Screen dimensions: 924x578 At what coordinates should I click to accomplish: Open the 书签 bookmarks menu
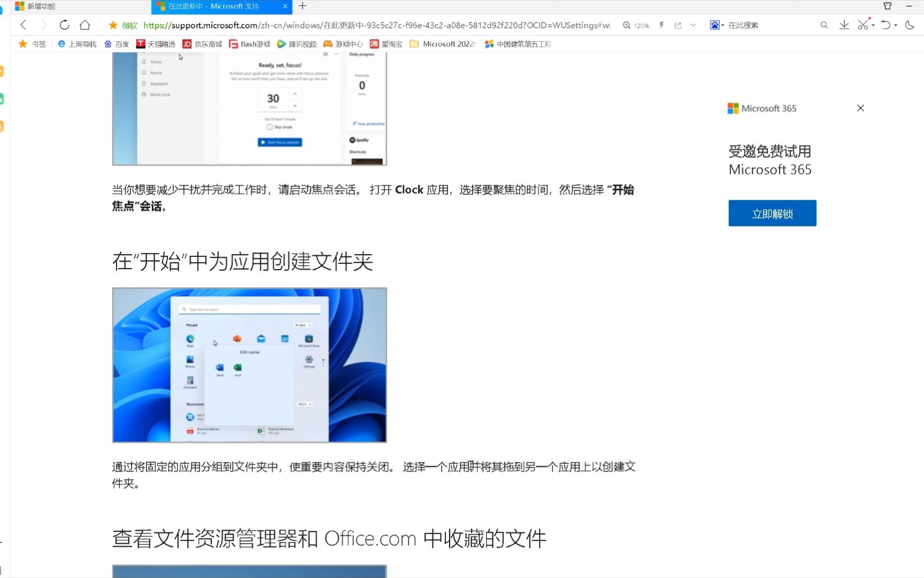click(x=33, y=44)
